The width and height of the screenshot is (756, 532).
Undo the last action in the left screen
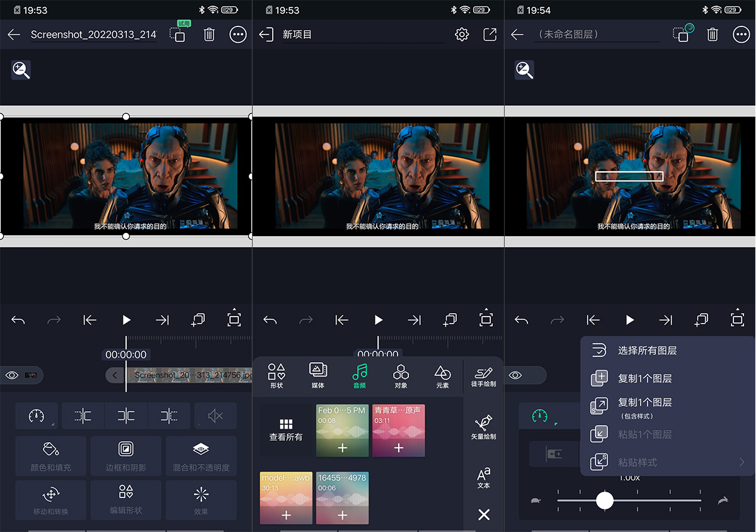click(x=18, y=320)
